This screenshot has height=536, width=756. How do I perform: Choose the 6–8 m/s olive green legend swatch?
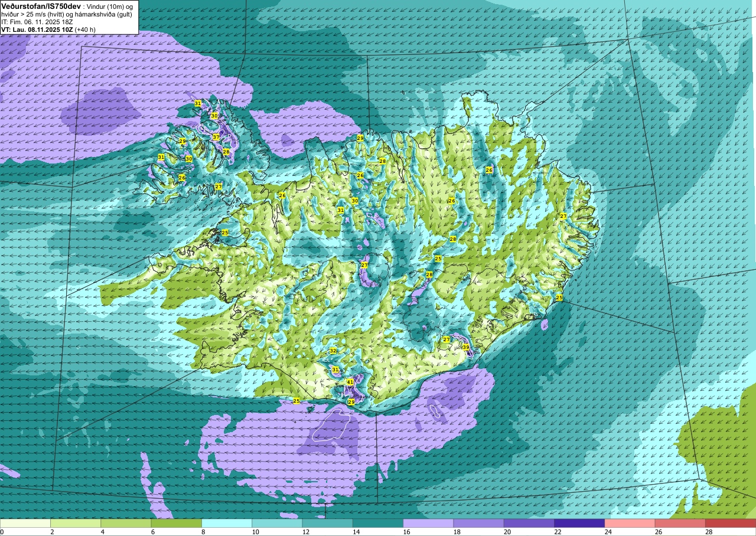click(x=176, y=523)
